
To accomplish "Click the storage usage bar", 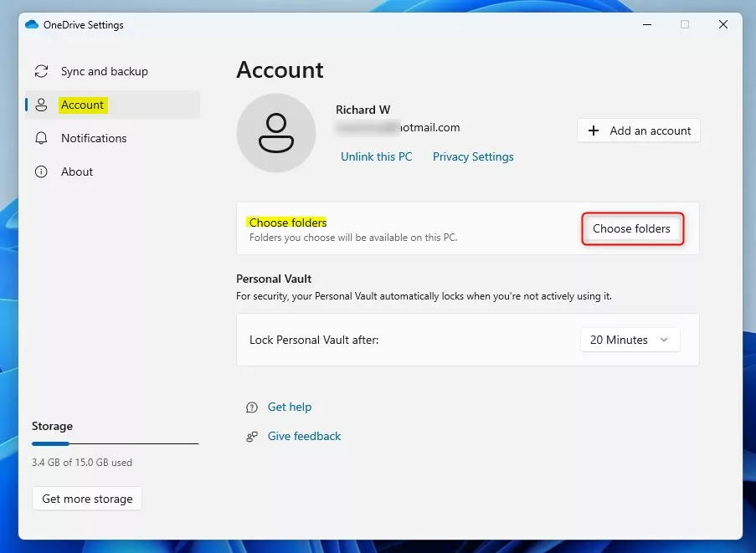I will (116, 443).
